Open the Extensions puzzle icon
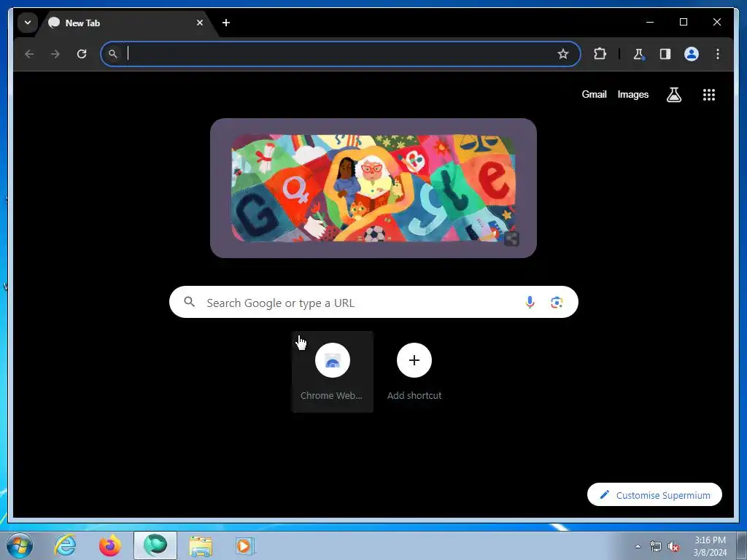The height and width of the screenshot is (560, 747). point(600,54)
